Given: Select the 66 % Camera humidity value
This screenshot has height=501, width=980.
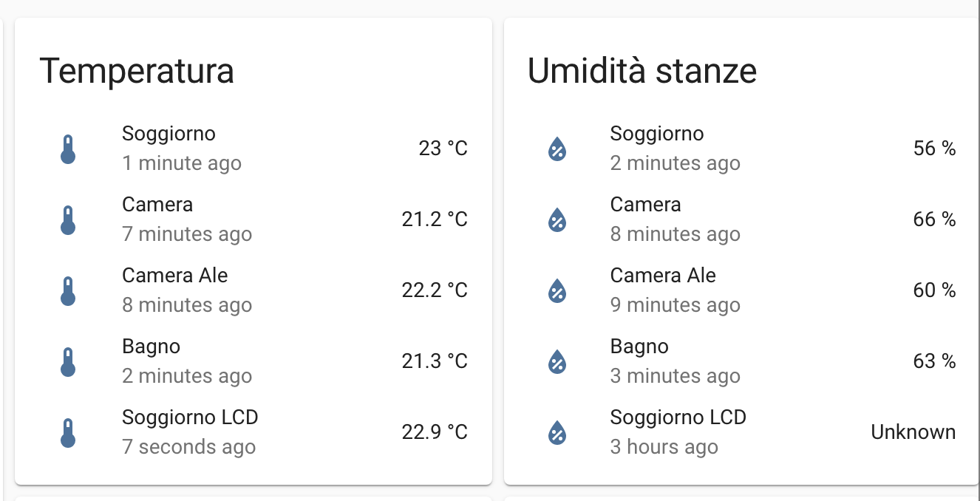Looking at the screenshot, I should tap(935, 219).
